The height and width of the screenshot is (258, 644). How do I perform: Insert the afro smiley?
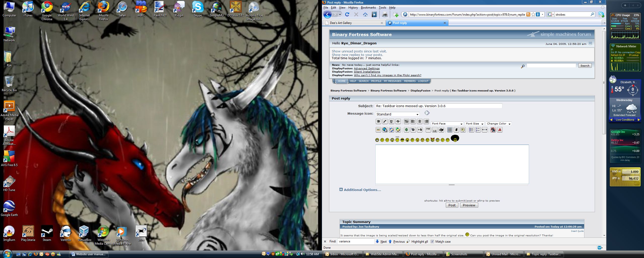click(455, 138)
